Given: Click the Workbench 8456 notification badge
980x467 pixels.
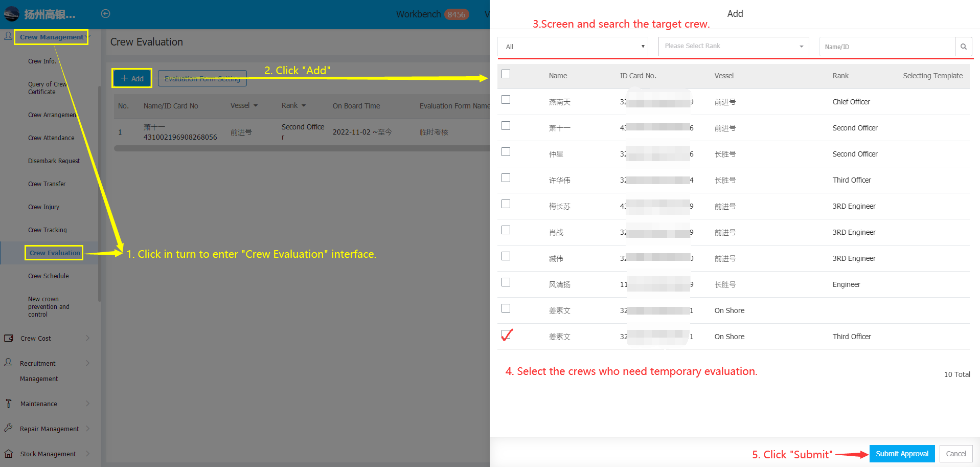Looking at the screenshot, I should coord(457,14).
